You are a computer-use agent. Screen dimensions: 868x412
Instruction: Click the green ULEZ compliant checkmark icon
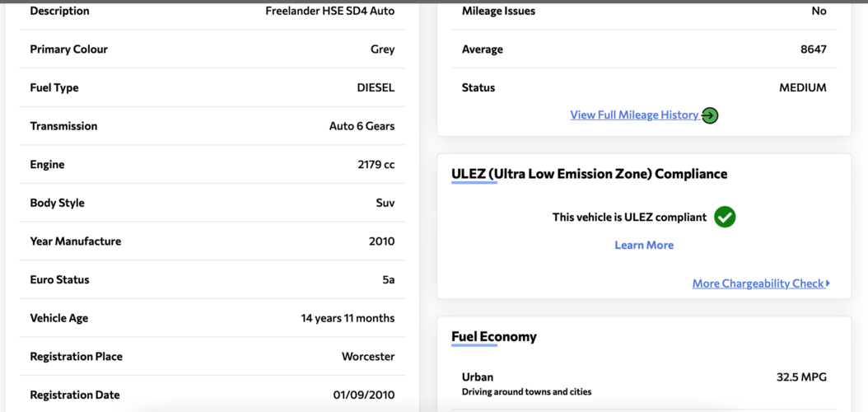click(x=725, y=217)
